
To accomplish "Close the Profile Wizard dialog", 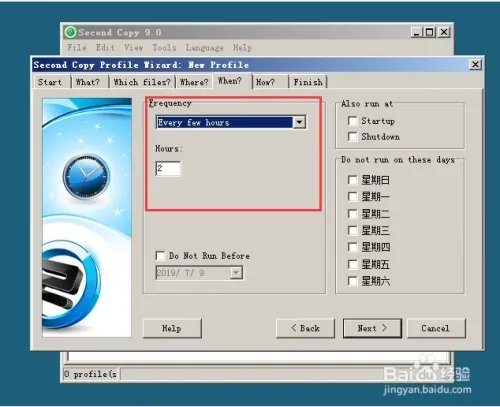I will click(x=475, y=64).
